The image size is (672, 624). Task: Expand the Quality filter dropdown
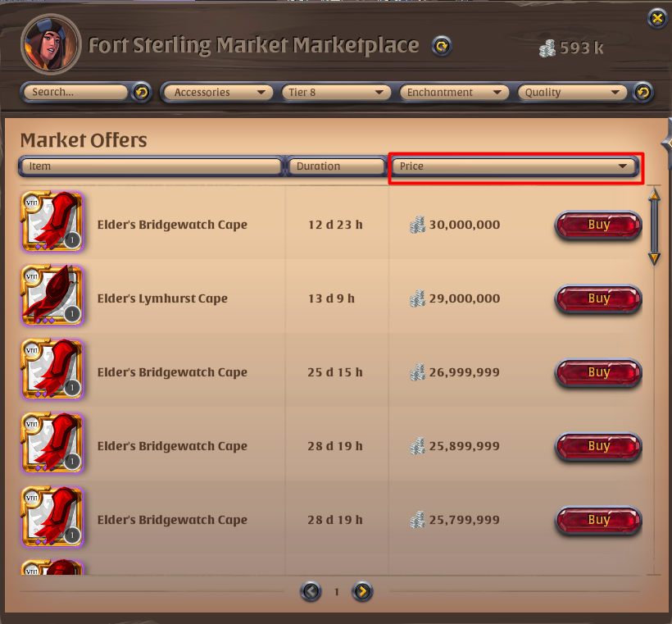pyautogui.click(x=572, y=92)
